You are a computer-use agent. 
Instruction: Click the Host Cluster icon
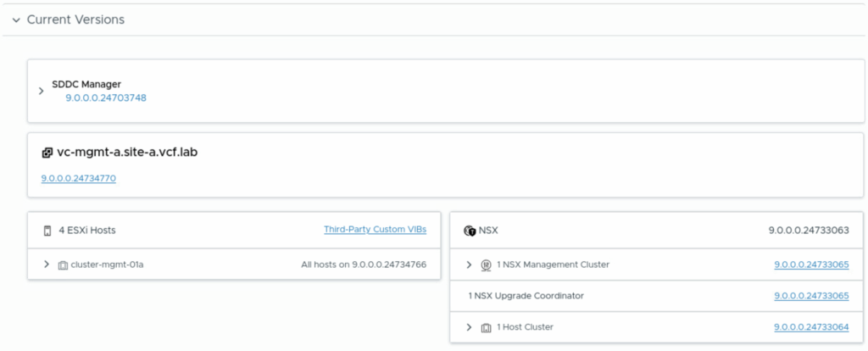(x=486, y=327)
